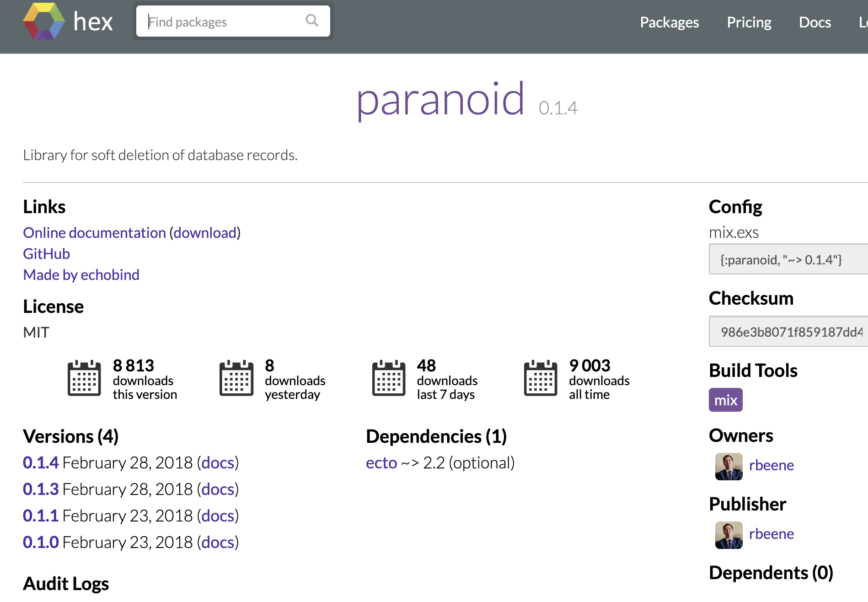Click the Dependencies (1) heading
This screenshot has width=868, height=602.
(436, 436)
